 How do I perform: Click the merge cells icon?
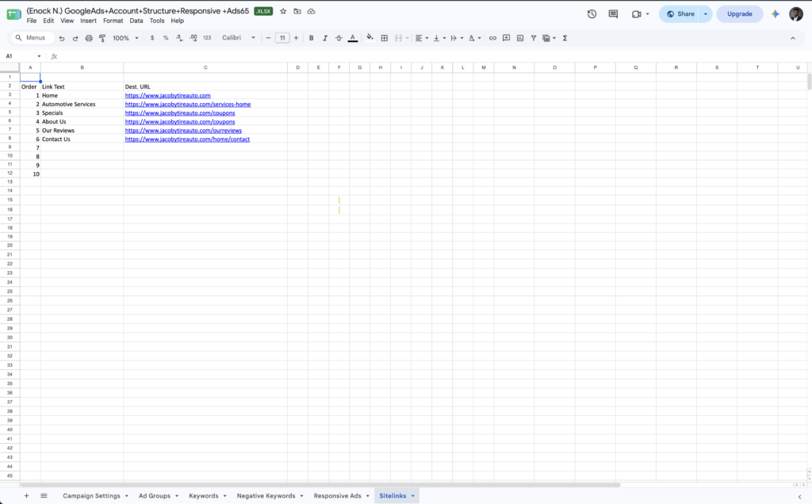[398, 38]
